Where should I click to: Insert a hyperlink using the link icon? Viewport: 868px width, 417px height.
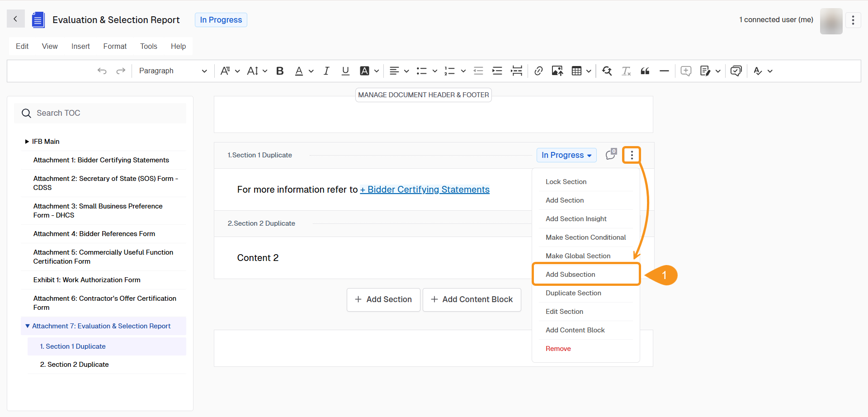click(538, 71)
